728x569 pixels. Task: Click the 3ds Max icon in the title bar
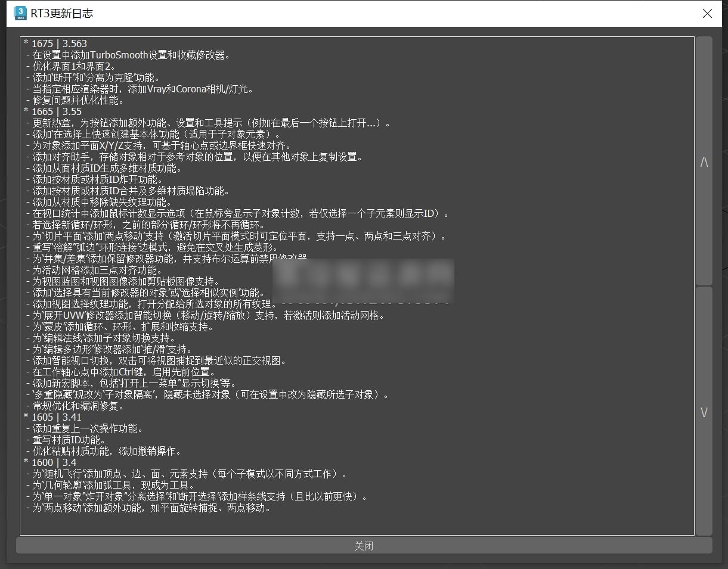click(21, 13)
